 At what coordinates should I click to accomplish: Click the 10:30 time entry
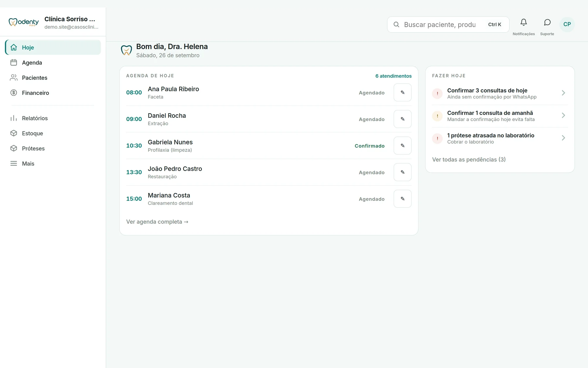[x=134, y=146]
